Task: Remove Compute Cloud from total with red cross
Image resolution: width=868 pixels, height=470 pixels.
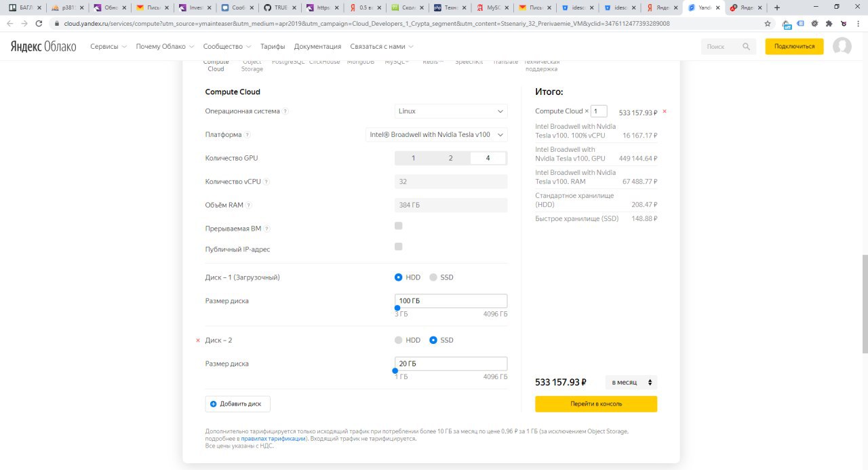Action: (x=665, y=111)
